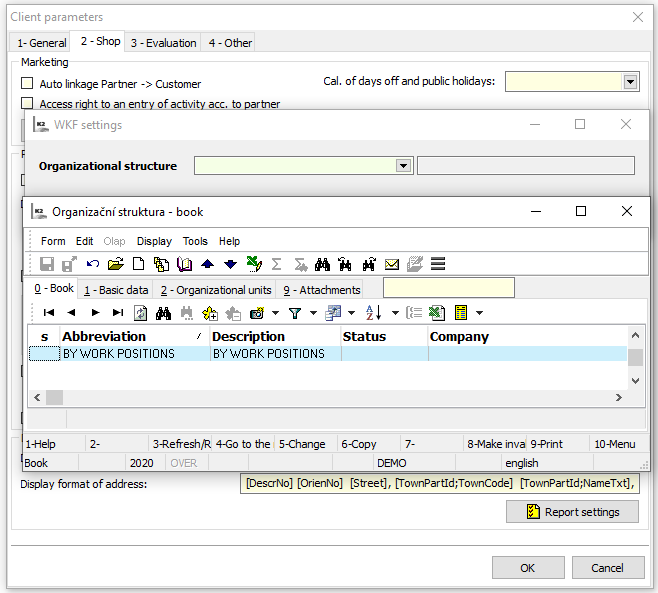Switch to 1- General tab in Client parameters
Screen dimensions: 658x593
tap(42, 43)
